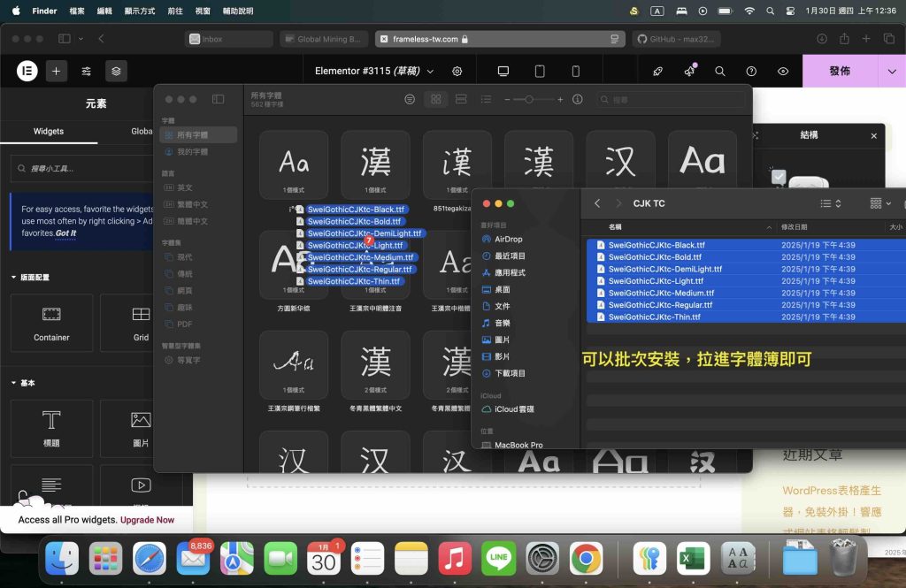Click the 搜尋小工具 widget search field
The width and height of the screenshot is (906, 588).
tap(84, 169)
